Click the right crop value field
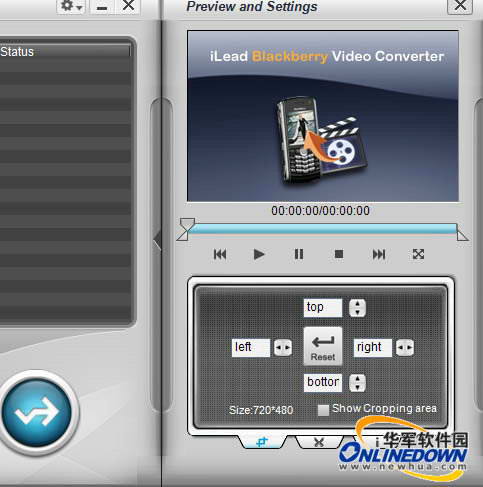The height and width of the screenshot is (487, 483). [373, 348]
